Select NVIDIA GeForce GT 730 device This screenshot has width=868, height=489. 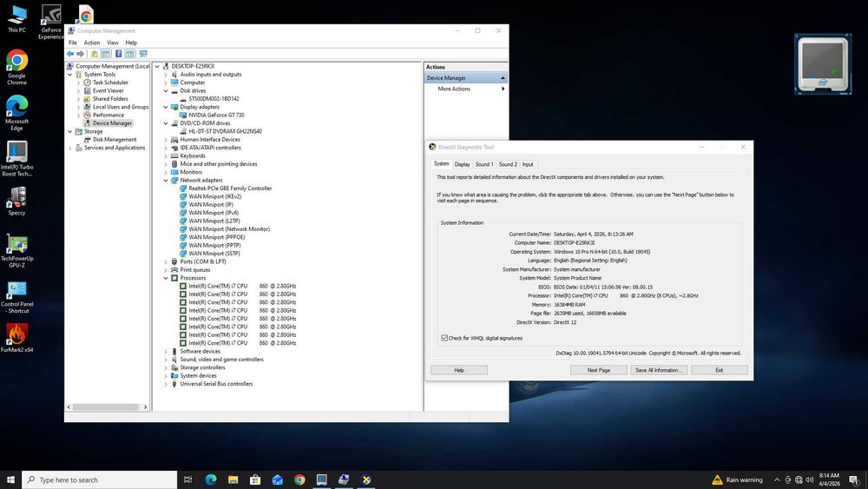coord(216,116)
